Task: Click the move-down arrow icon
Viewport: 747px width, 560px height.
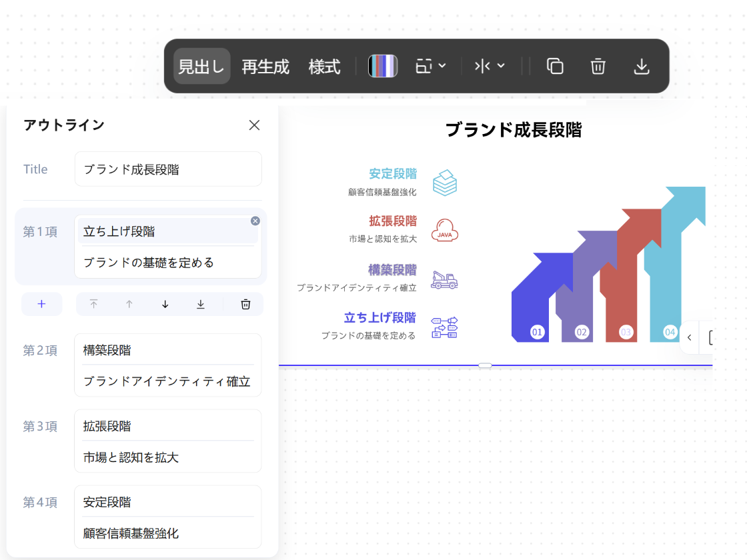Action: (164, 304)
